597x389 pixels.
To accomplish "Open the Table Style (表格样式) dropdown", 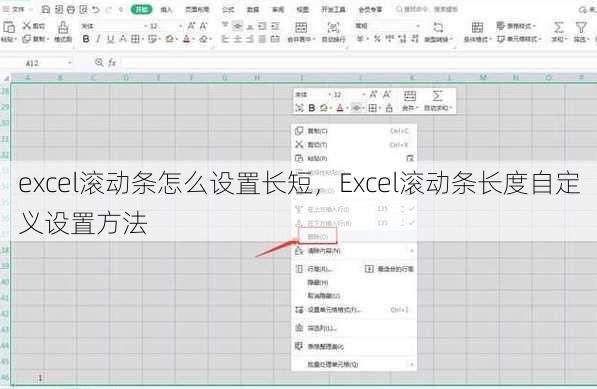I will [x=516, y=26].
